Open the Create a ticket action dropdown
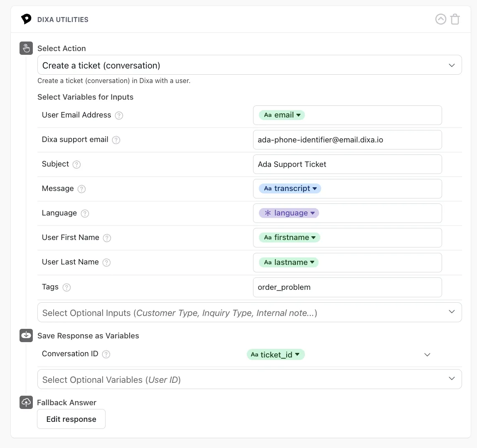This screenshot has height=448, width=477. [249, 65]
